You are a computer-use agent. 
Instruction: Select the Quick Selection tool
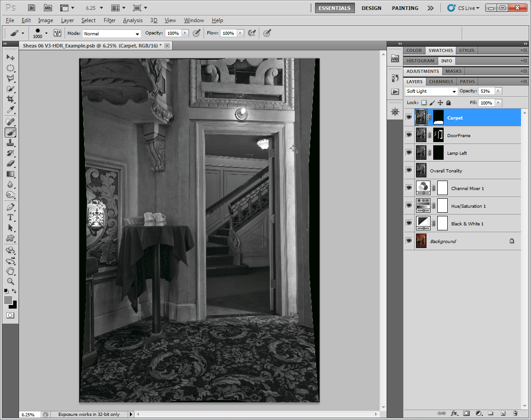pyautogui.click(x=10, y=89)
